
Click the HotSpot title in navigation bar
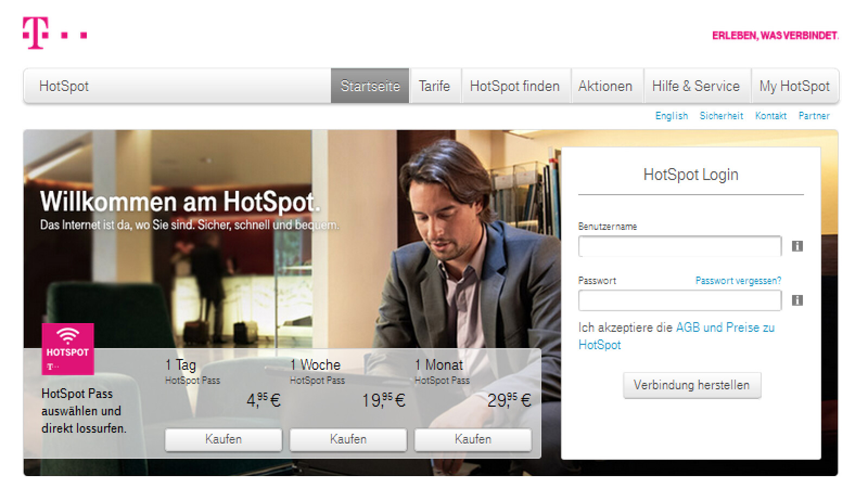pyautogui.click(x=64, y=86)
